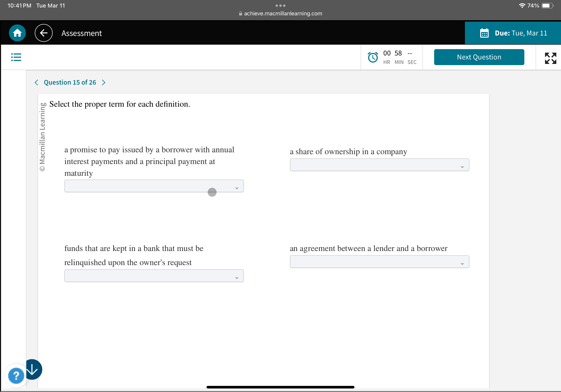This screenshot has height=392, width=561.
Task: Click the blue help question mark
Action: pyautogui.click(x=16, y=375)
